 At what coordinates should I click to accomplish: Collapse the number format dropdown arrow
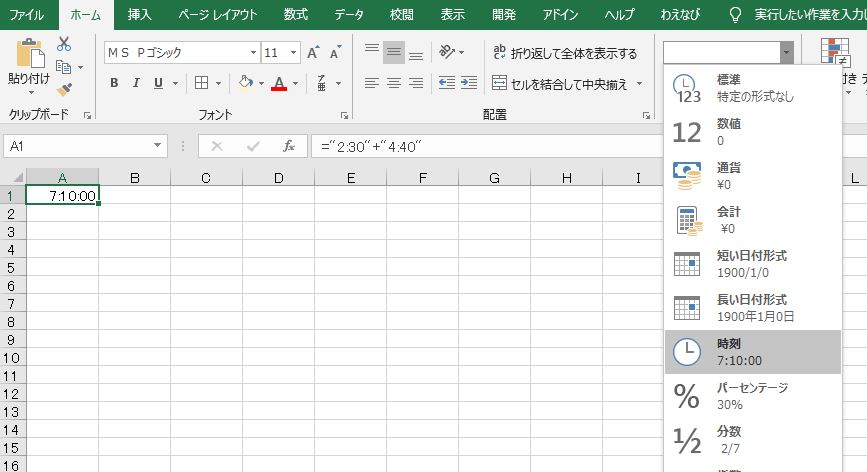[x=786, y=53]
